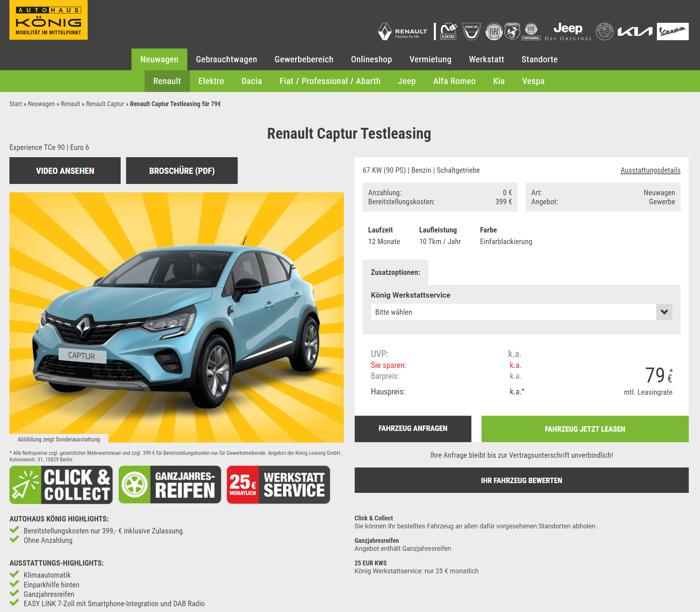The image size is (700, 612).
Task: Open the Standorte menu
Action: 539,59
